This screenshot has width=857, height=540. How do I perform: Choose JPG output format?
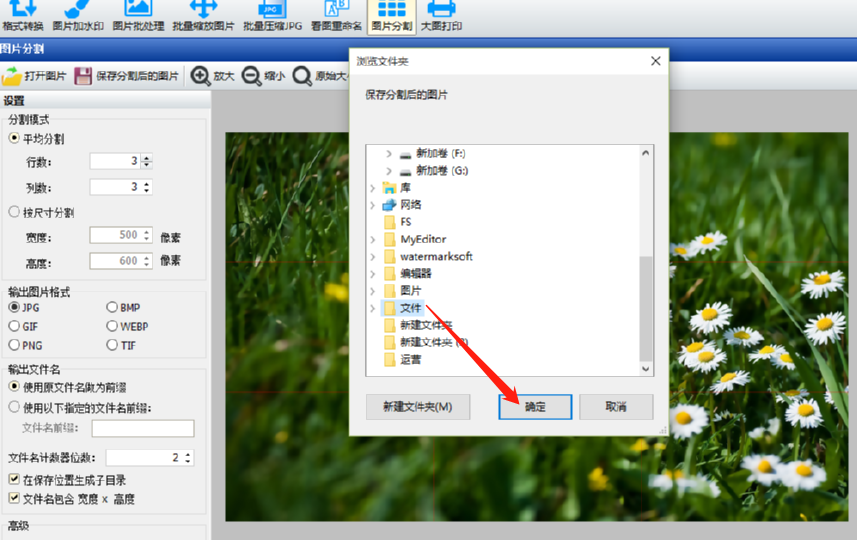click(14, 307)
